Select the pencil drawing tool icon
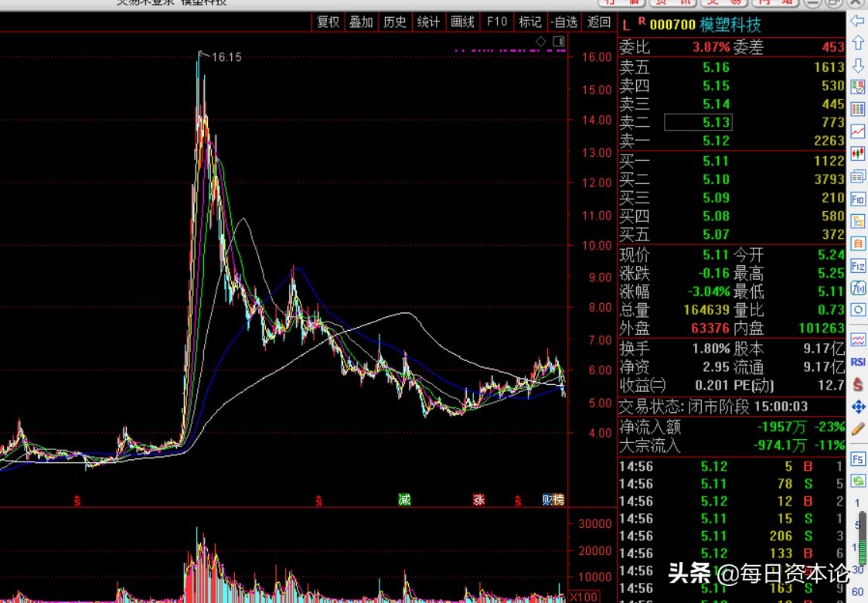868x603 pixels. point(857,428)
